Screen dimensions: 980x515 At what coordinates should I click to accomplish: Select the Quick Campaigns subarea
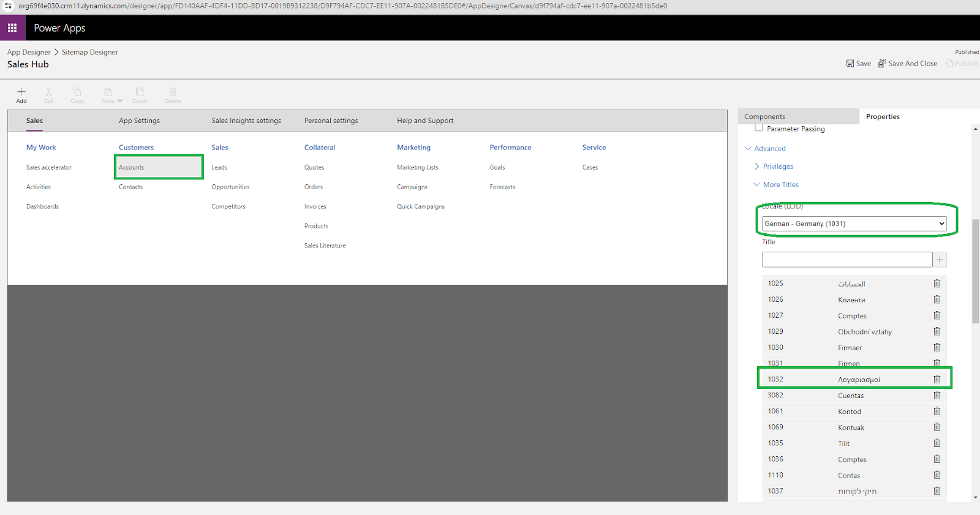pyautogui.click(x=421, y=206)
